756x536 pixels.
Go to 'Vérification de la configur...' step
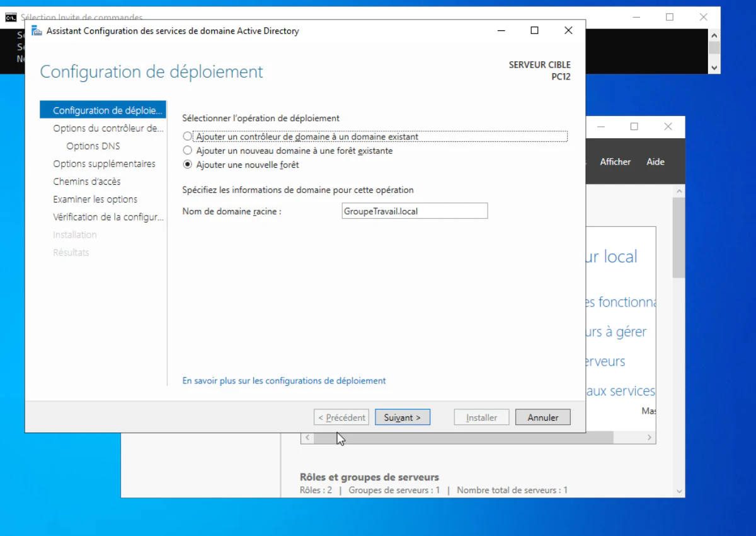coord(108,216)
